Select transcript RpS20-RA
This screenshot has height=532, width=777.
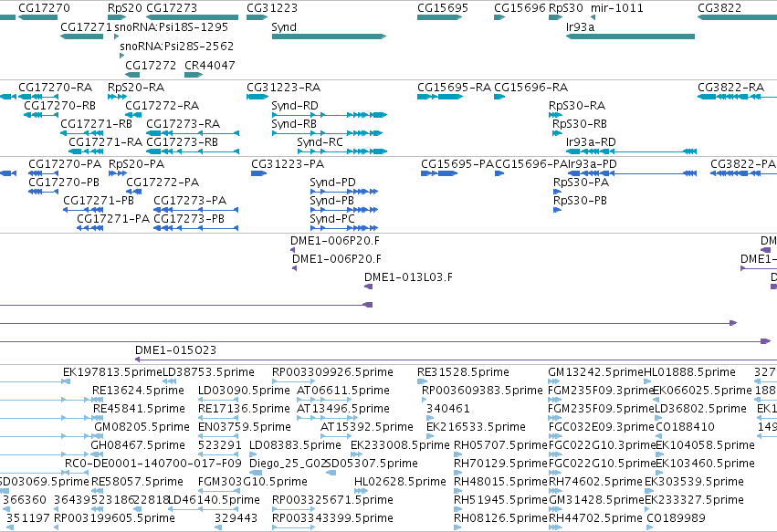point(136,88)
